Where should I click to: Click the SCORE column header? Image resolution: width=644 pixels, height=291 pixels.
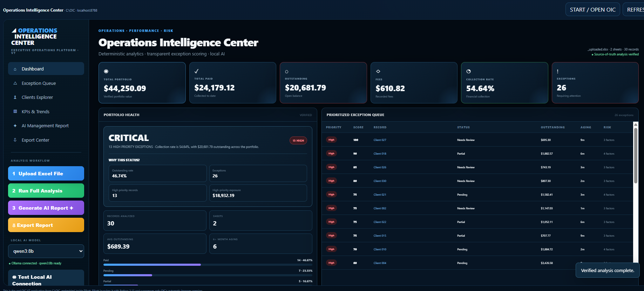358,127
